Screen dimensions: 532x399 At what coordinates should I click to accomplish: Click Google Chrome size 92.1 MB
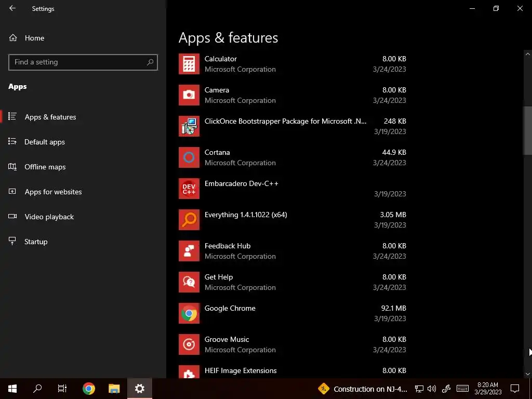tap(393, 309)
